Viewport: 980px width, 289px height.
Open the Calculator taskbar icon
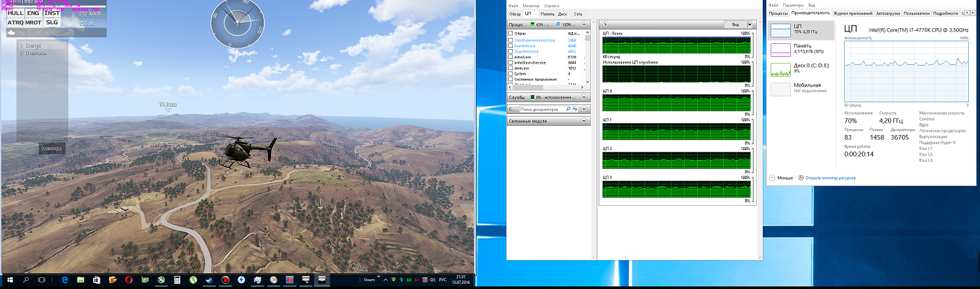pyautogui.click(x=177, y=280)
